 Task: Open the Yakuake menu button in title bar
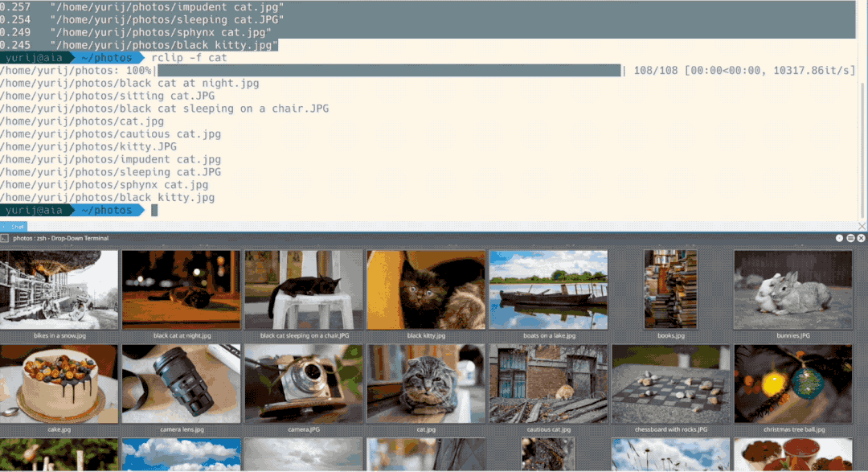[x=850, y=238]
